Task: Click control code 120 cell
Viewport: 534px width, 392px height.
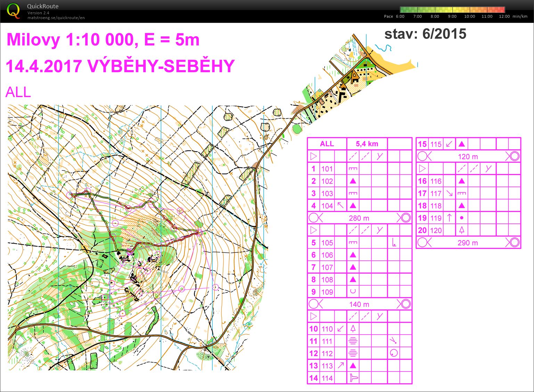Action: click(x=436, y=230)
